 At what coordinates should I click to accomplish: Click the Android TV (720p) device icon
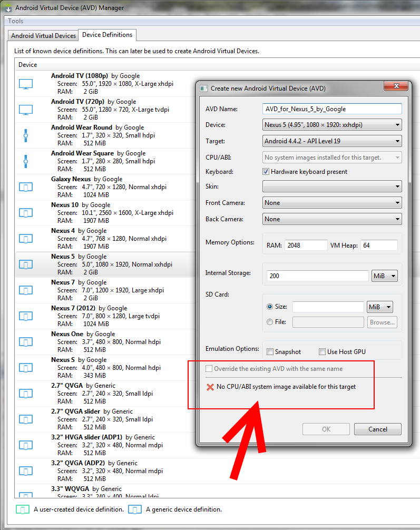click(x=26, y=110)
